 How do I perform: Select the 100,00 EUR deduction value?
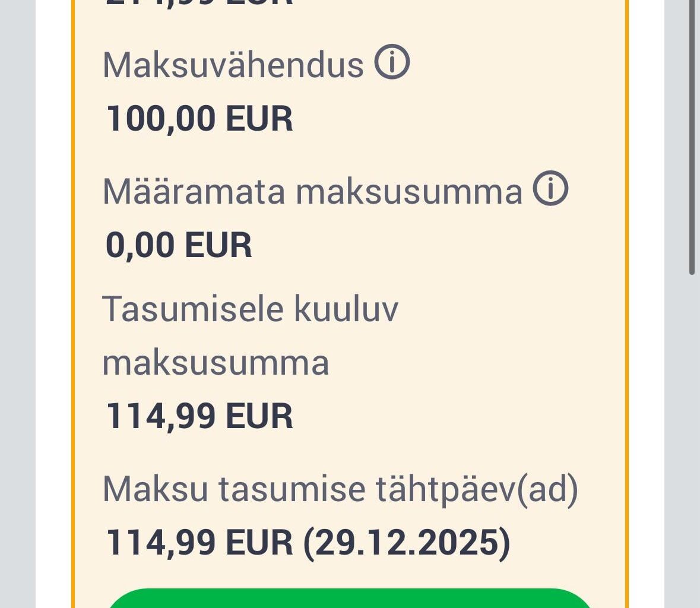pyautogui.click(x=199, y=118)
